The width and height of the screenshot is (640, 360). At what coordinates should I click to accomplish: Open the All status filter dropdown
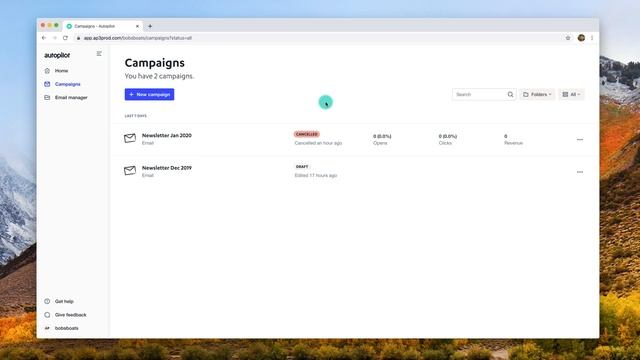click(x=571, y=94)
